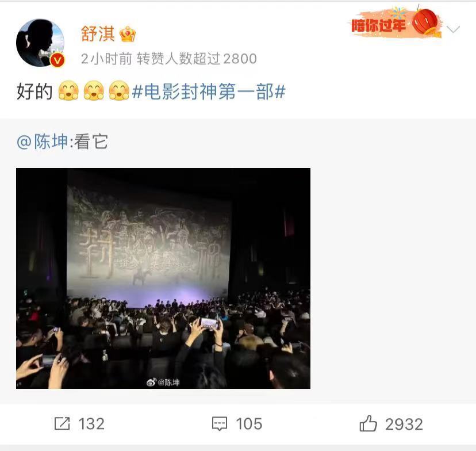Image resolution: width=476 pixels, height=451 pixels.
Task: Tap the @陈坤 watermark on the photo
Action: coord(163,383)
